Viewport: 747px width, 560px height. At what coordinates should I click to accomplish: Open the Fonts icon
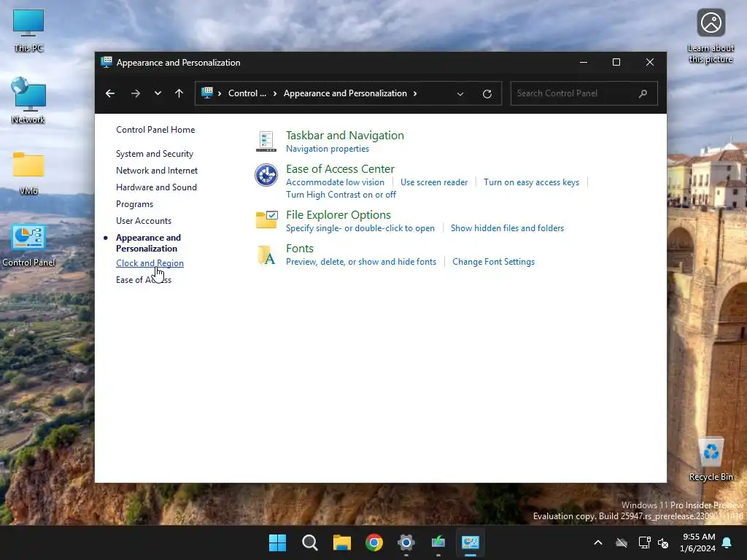pyautogui.click(x=266, y=254)
